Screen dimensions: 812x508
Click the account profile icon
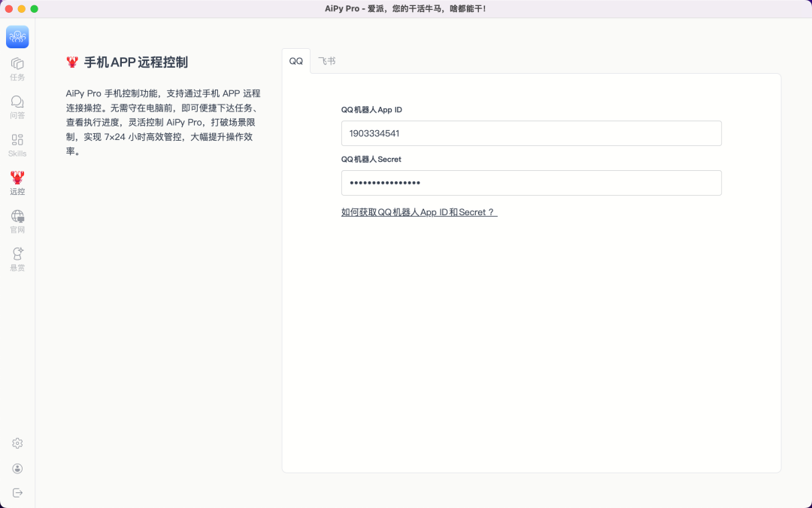coord(17,468)
